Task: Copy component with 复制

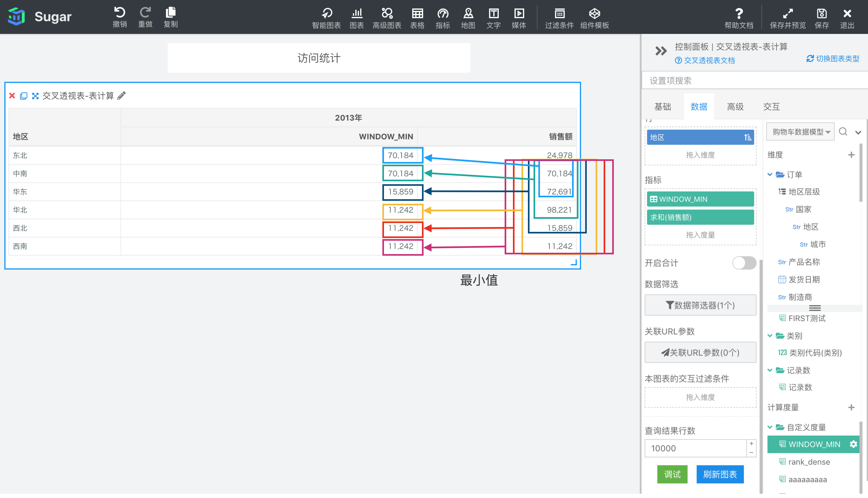Action: pos(170,17)
